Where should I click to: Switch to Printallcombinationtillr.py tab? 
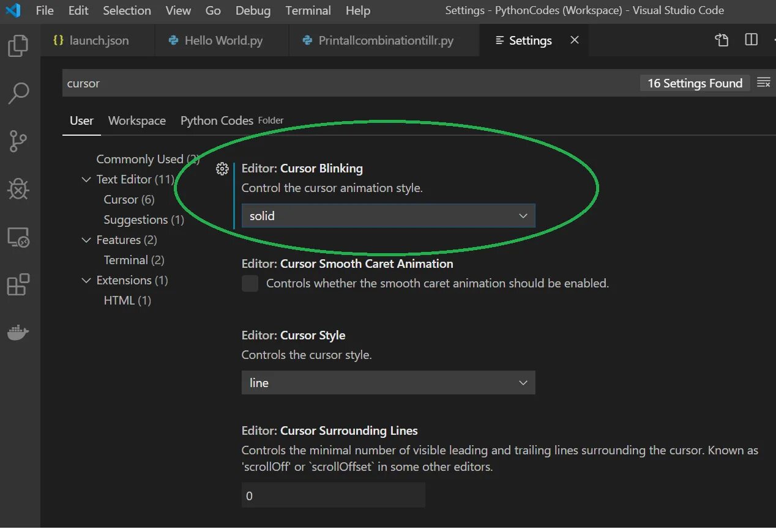pyautogui.click(x=384, y=40)
